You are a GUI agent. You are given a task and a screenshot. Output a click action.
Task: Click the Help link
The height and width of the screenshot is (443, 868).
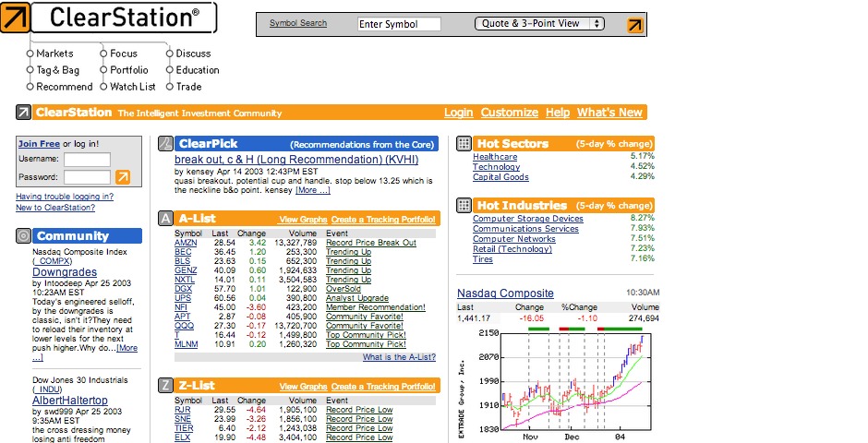click(558, 113)
